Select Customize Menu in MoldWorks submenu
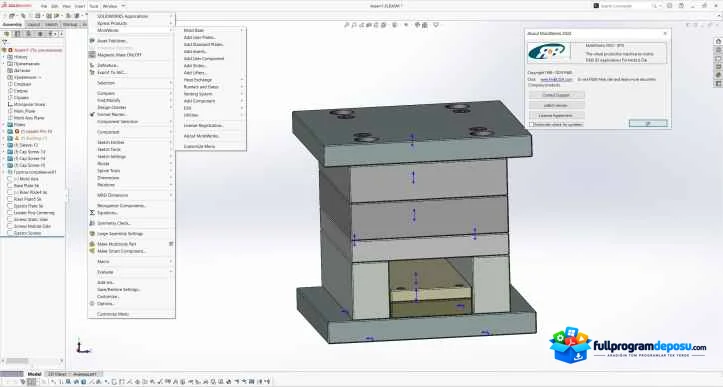 [199, 146]
